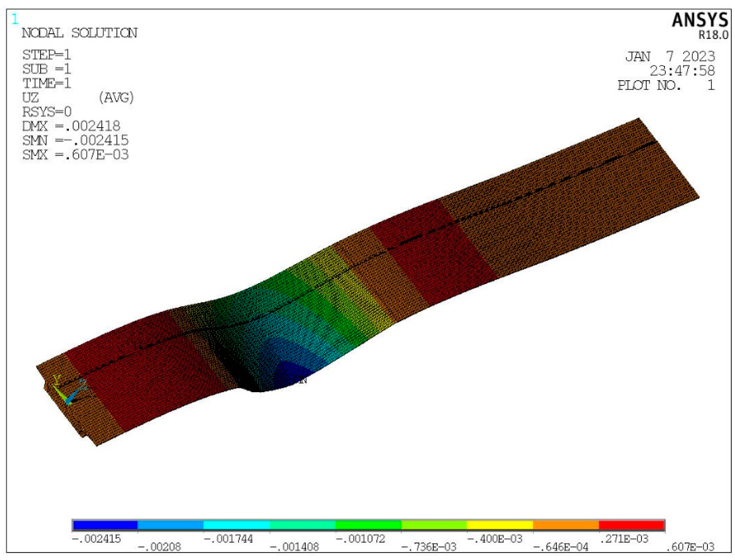Click the -.001072 legend value
The width and height of the screenshot is (735, 560).
click(360, 539)
